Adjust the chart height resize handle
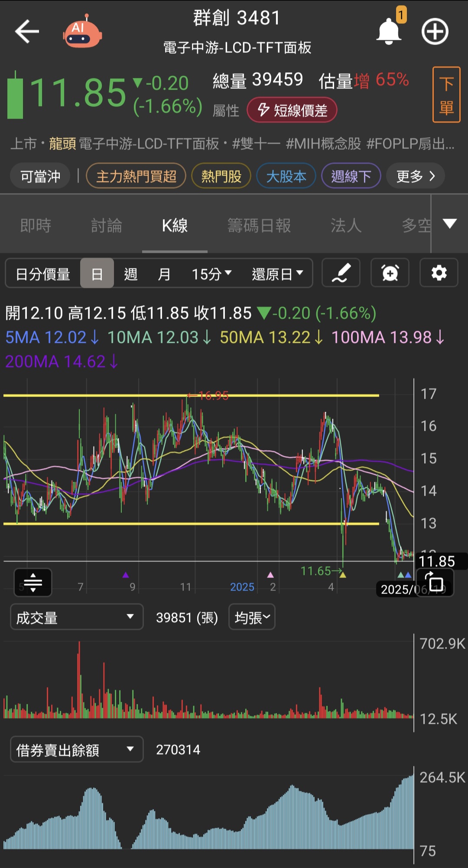Image resolution: width=468 pixels, height=868 pixels. pyautogui.click(x=33, y=583)
